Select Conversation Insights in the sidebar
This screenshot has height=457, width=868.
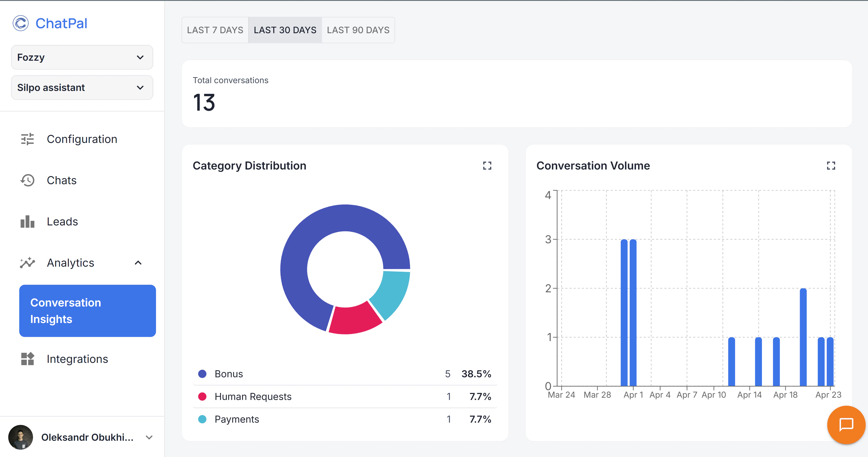click(88, 311)
